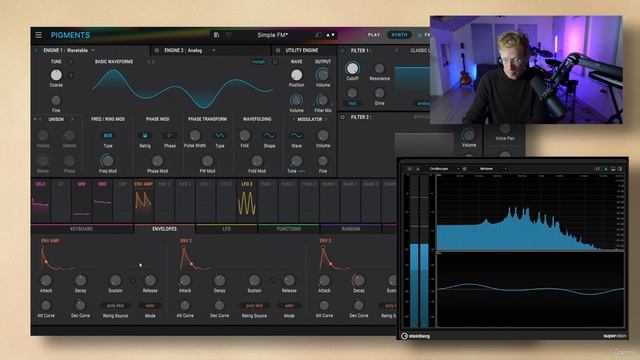Viewport: 640px width, 360px height.
Task: Select next preset with arrow buttons
Action: (333, 35)
